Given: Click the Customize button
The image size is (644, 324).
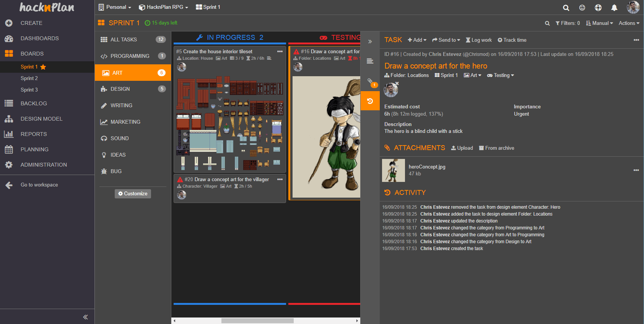Looking at the screenshot, I should (133, 193).
